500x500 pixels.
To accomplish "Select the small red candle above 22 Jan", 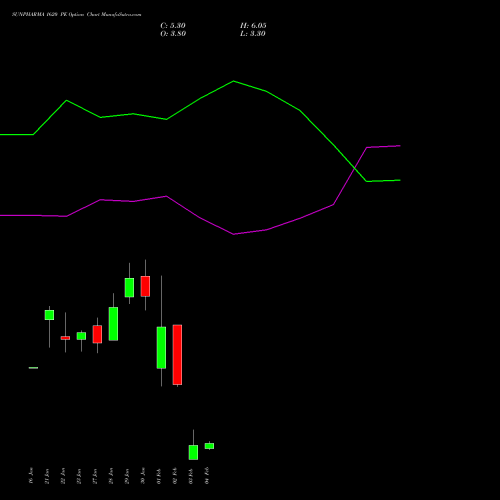I will click(x=65, y=338).
